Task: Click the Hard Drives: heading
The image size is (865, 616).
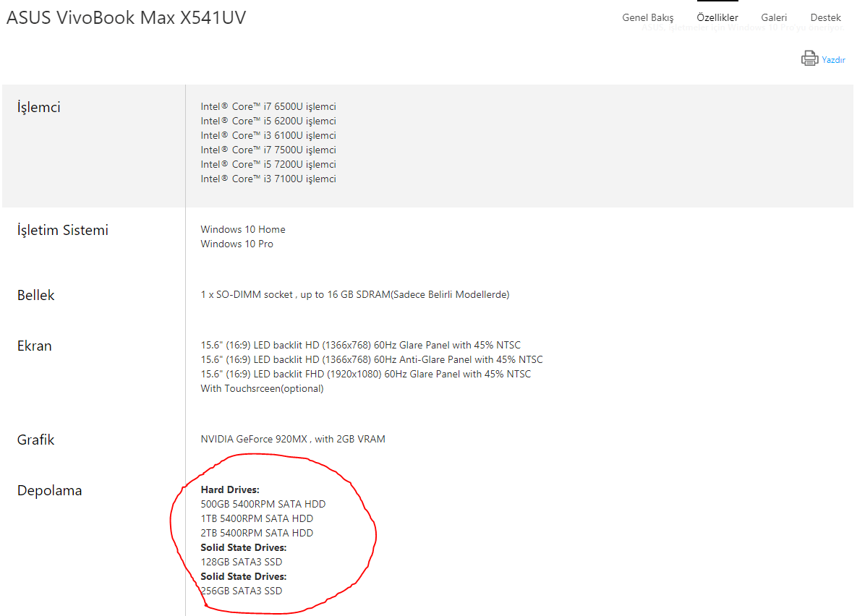Action: point(230,489)
